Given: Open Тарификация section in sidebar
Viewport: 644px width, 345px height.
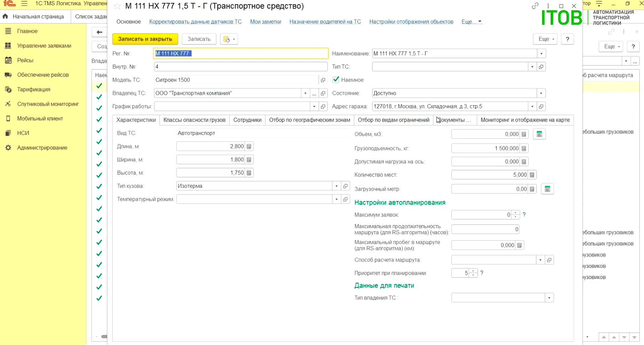Looking at the screenshot, I should click(34, 89).
